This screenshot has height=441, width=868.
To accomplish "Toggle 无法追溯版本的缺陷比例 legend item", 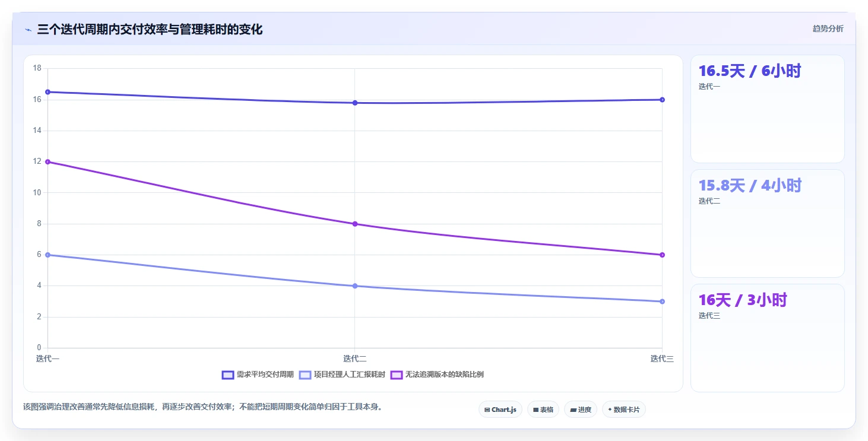I will (437, 375).
